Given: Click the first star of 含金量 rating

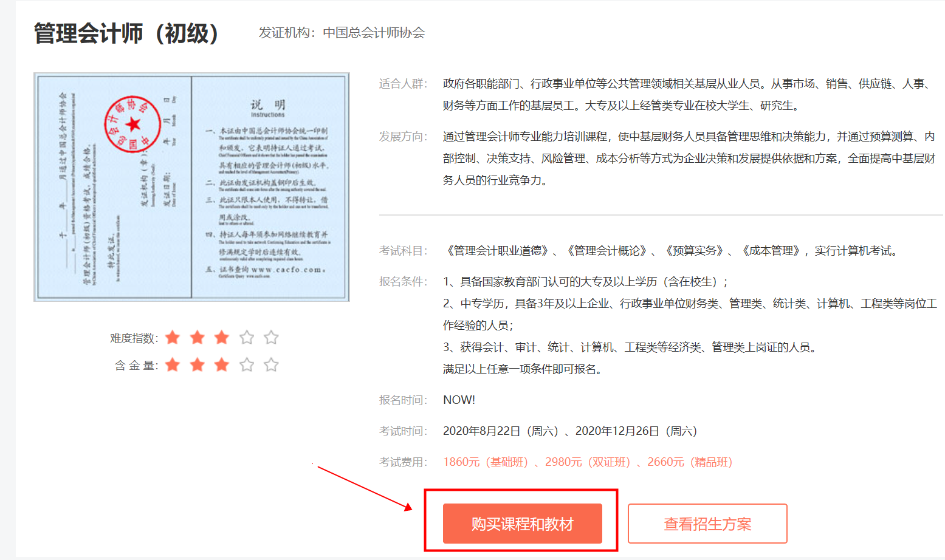Looking at the screenshot, I should (x=173, y=365).
